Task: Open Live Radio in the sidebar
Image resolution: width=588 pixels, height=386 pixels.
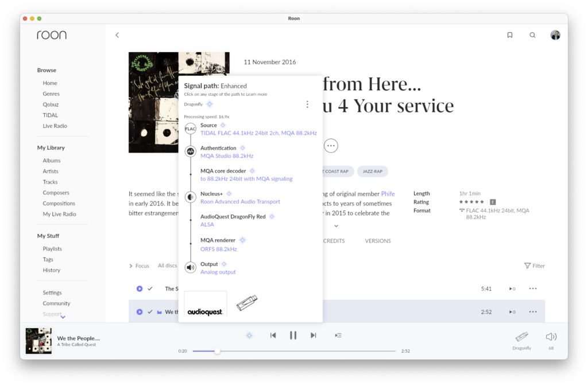Action: 55,126
